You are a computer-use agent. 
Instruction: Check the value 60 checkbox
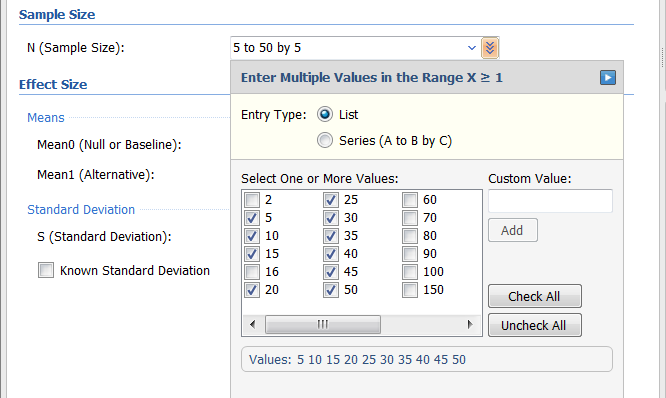[410, 200]
